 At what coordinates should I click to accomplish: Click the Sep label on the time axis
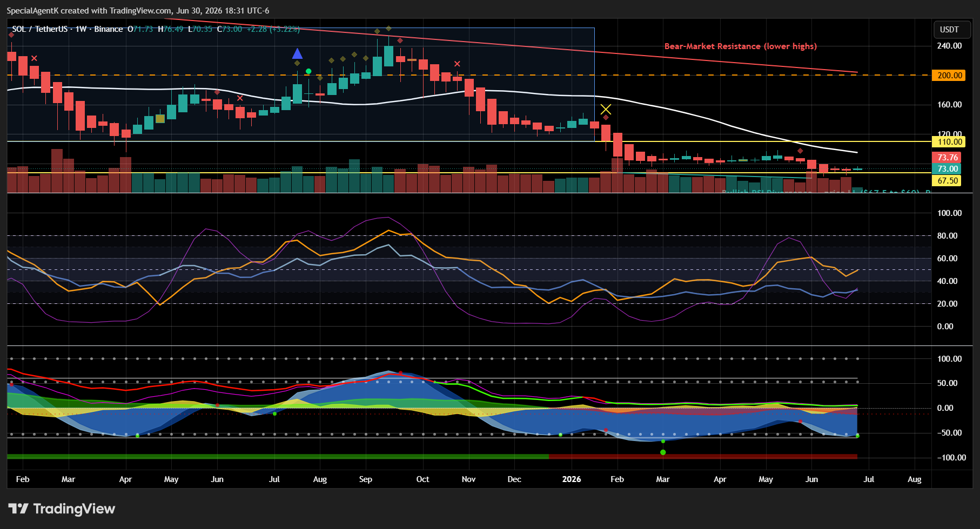(366, 479)
